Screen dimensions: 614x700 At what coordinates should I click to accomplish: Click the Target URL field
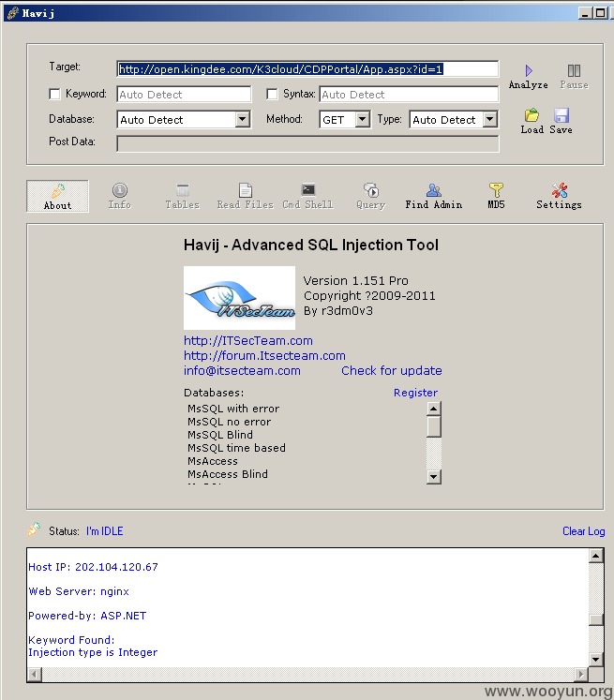[307, 69]
